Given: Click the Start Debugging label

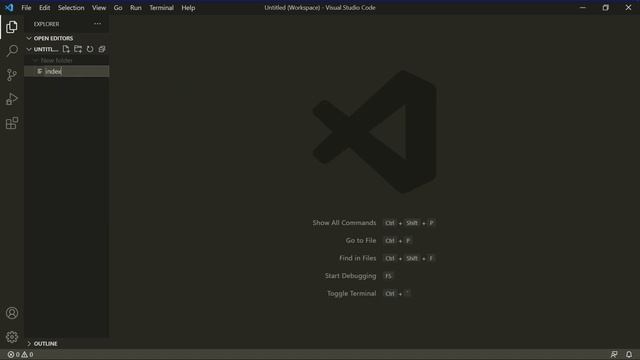Looking at the screenshot, I should [x=351, y=276].
